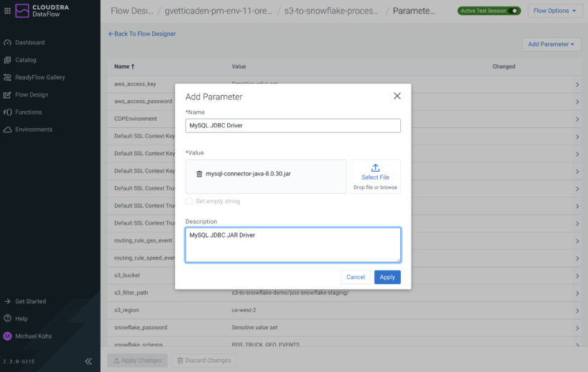Expand the aws_access_key row chevron
This screenshot has width=588, height=372.
[577, 84]
